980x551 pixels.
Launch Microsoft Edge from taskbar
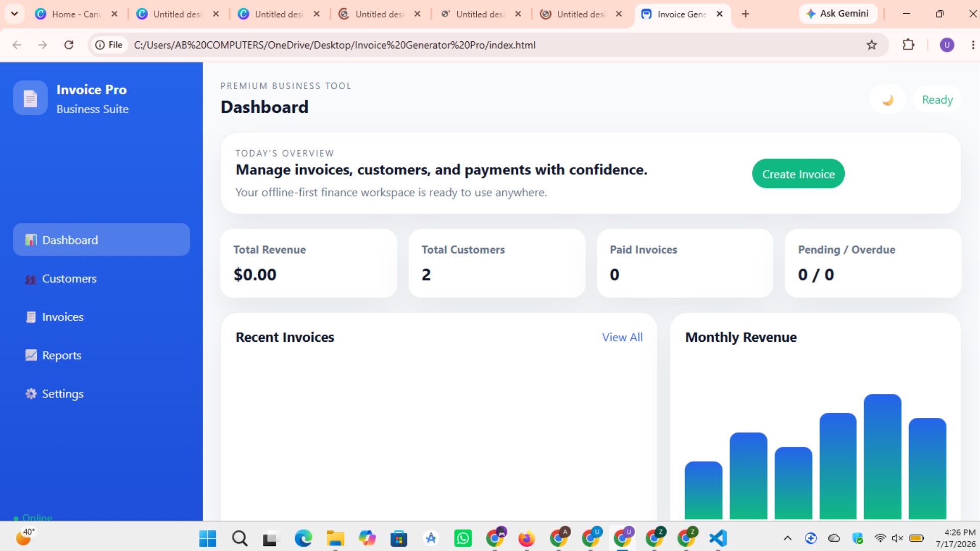pos(303,538)
